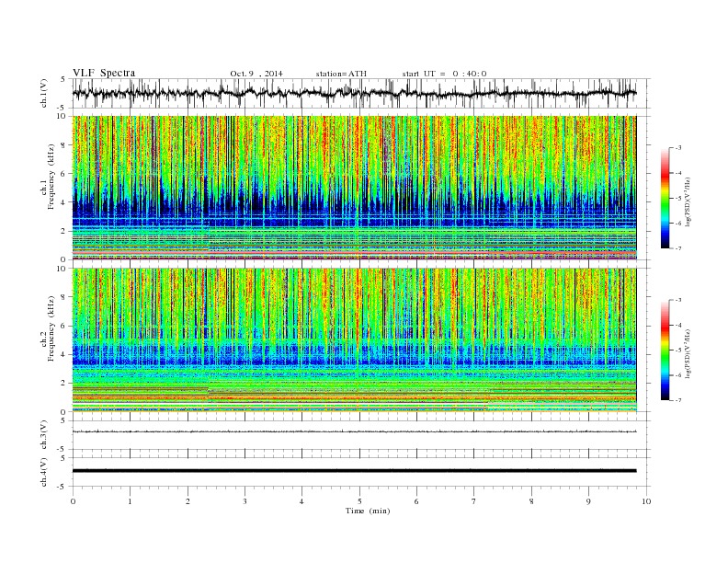Click the ch.2 color bar "-7" tick label
The height and width of the screenshot is (563, 728).
pos(677,400)
